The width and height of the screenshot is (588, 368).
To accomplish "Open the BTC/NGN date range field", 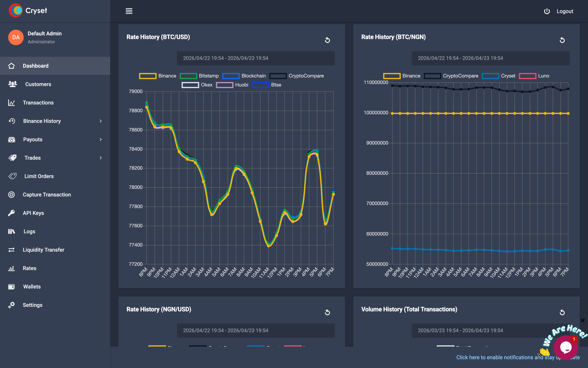I will (x=490, y=58).
